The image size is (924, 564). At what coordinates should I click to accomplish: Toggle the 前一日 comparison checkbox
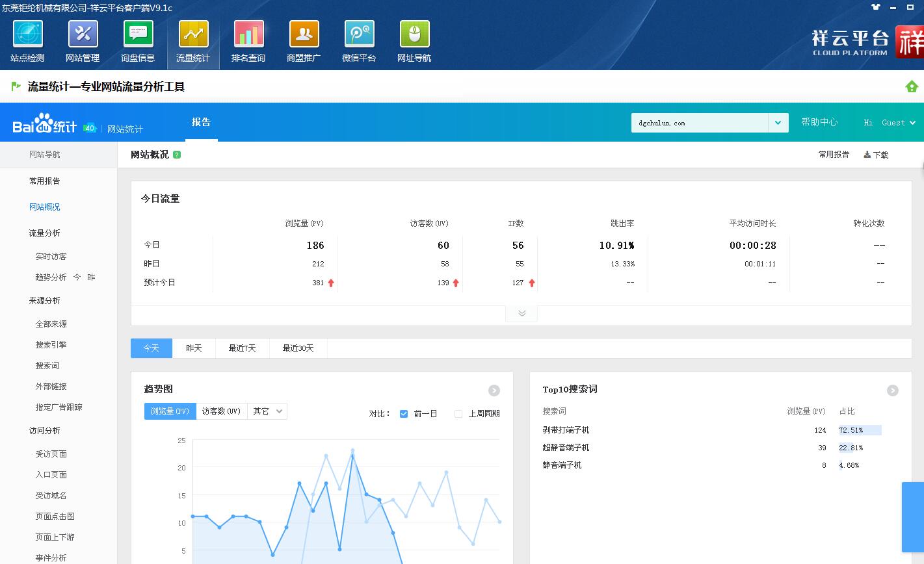[404, 413]
